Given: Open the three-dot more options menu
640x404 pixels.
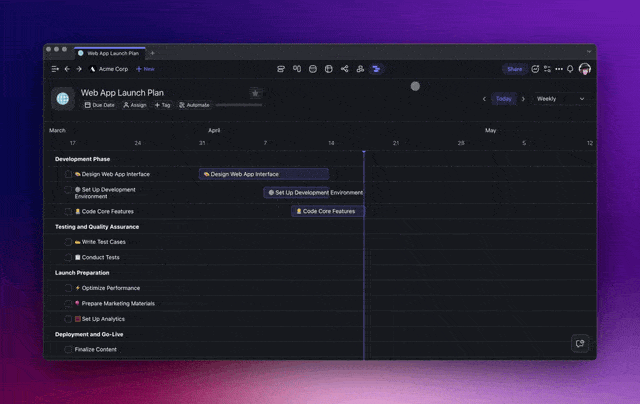Looking at the screenshot, I should point(559,69).
